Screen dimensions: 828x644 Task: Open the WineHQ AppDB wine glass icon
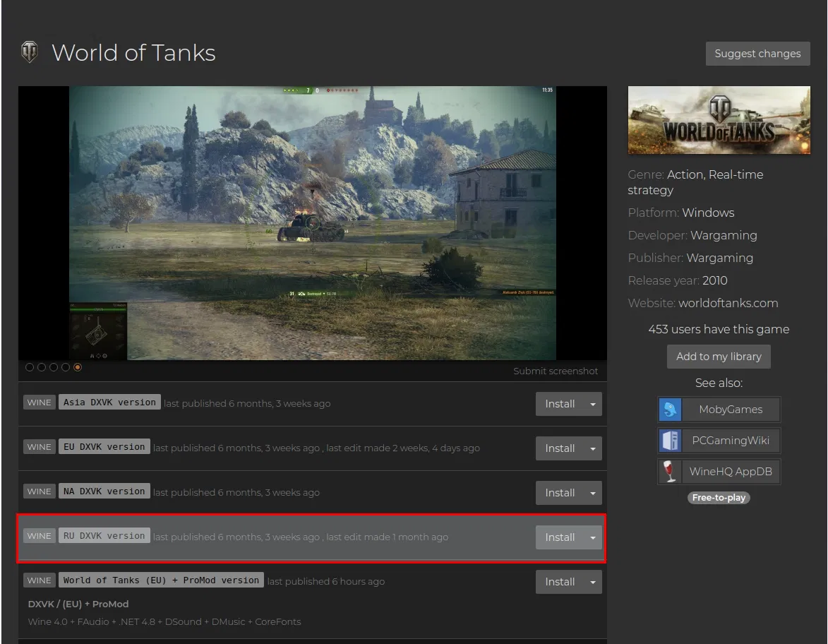coord(670,471)
